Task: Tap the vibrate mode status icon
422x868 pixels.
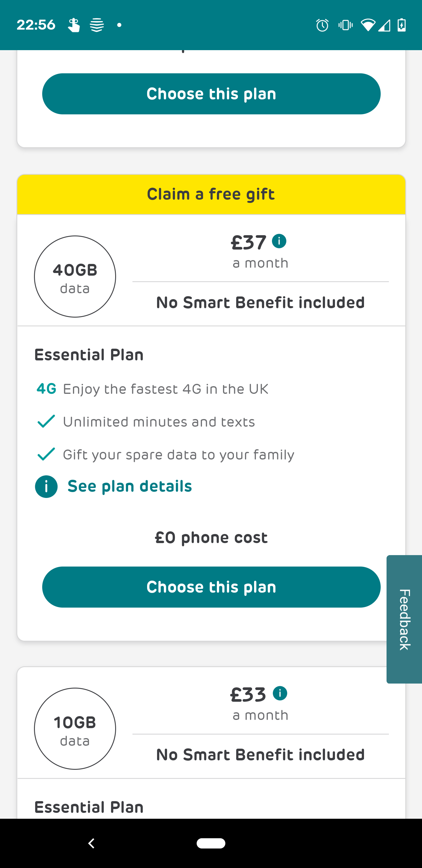Action: [x=345, y=25]
